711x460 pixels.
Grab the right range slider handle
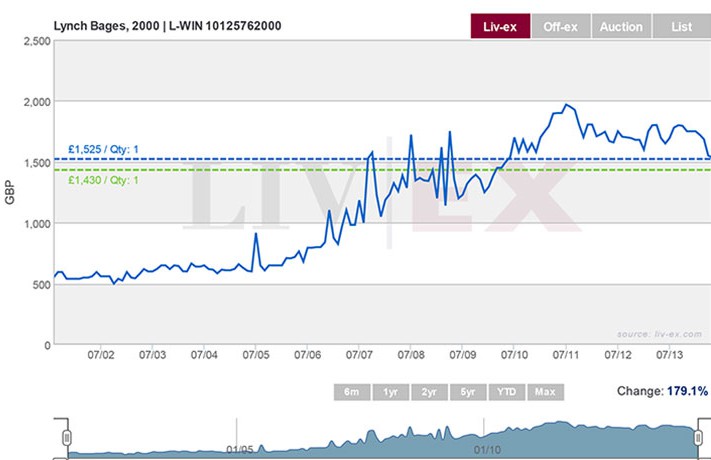click(699, 438)
